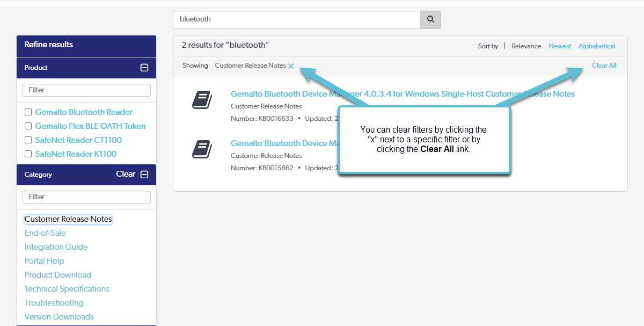Collapse the Product filter section
The height and width of the screenshot is (326, 644).
coord(144,68)
